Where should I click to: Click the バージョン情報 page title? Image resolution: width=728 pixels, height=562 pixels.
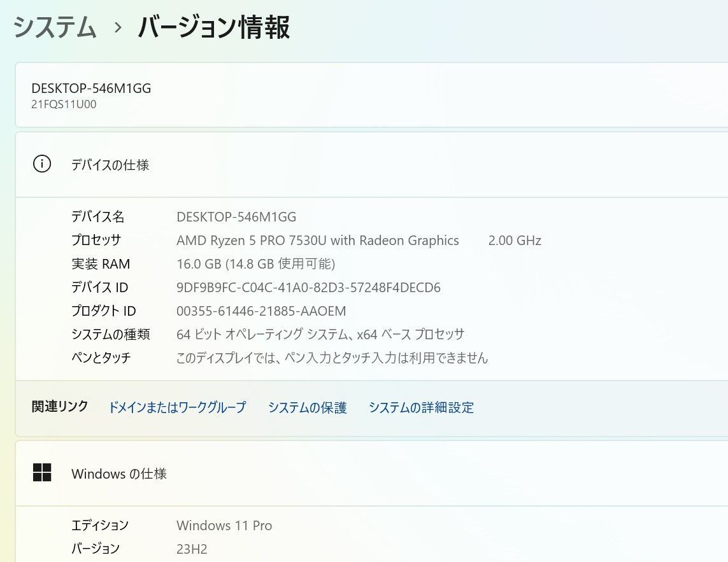click(x=214, y=27)
